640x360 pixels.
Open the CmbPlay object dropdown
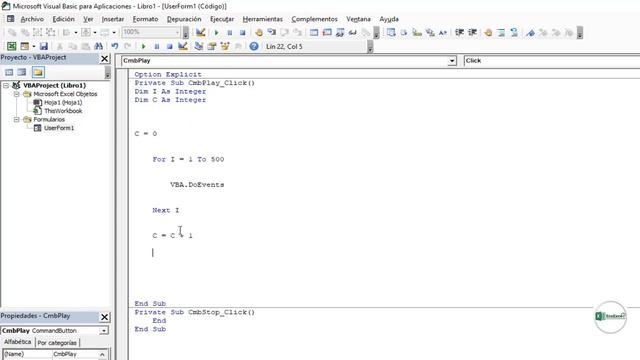pyautogui.click(x=452, y=61)
